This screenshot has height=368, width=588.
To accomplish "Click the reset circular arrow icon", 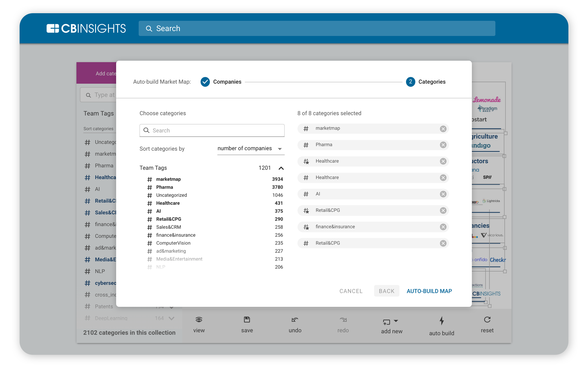I will pos(487,320).
